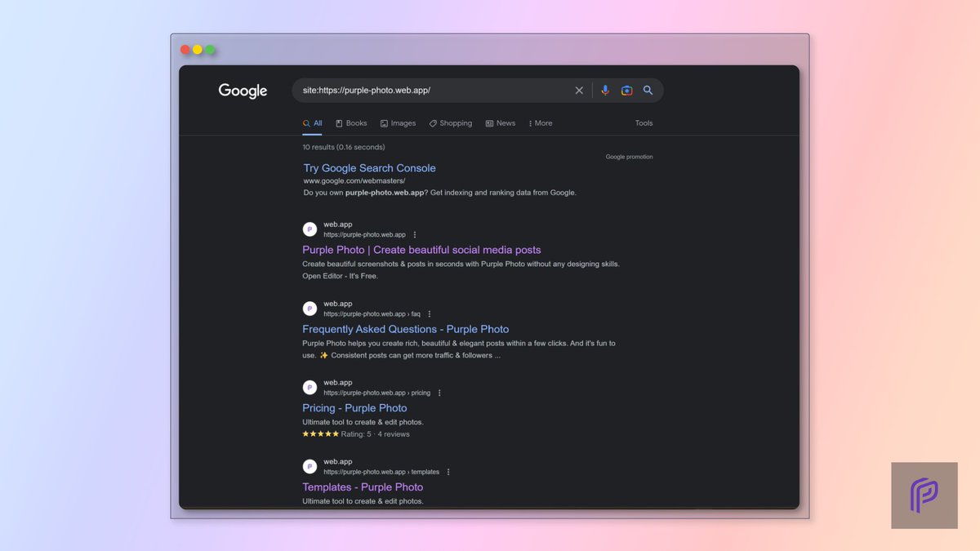Click the red close window button

coord(185,50)
